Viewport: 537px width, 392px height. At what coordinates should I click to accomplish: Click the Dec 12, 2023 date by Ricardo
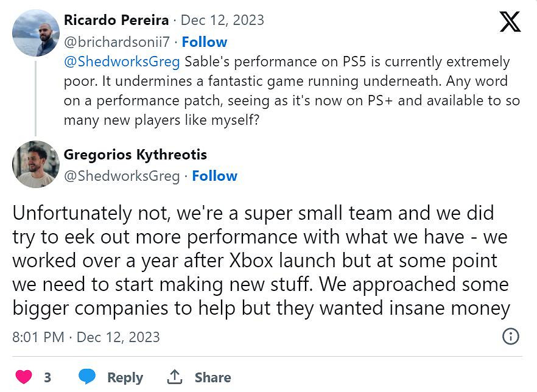click(x=222, y=20)
